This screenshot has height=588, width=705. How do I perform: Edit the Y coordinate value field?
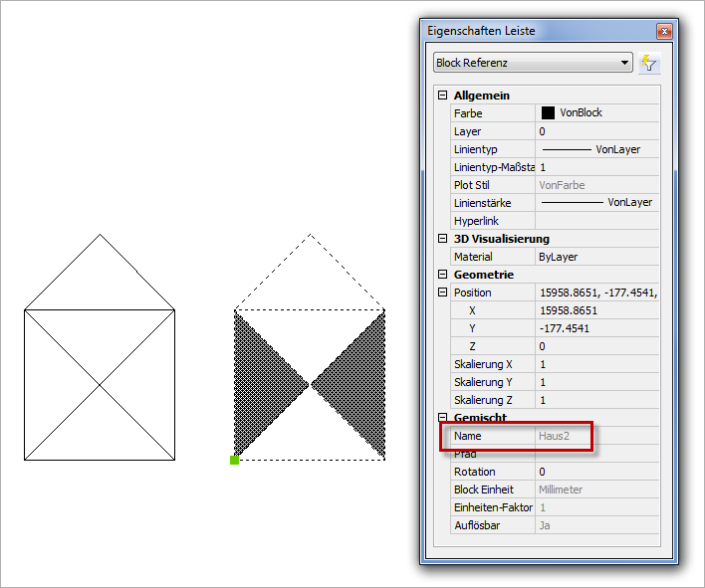coord(597,328)
